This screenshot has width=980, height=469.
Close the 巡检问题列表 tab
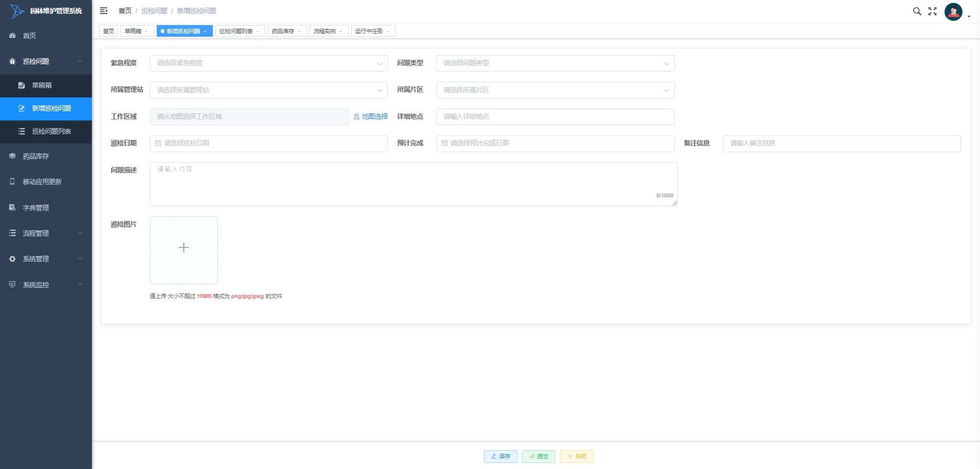[x=257, y=32]
